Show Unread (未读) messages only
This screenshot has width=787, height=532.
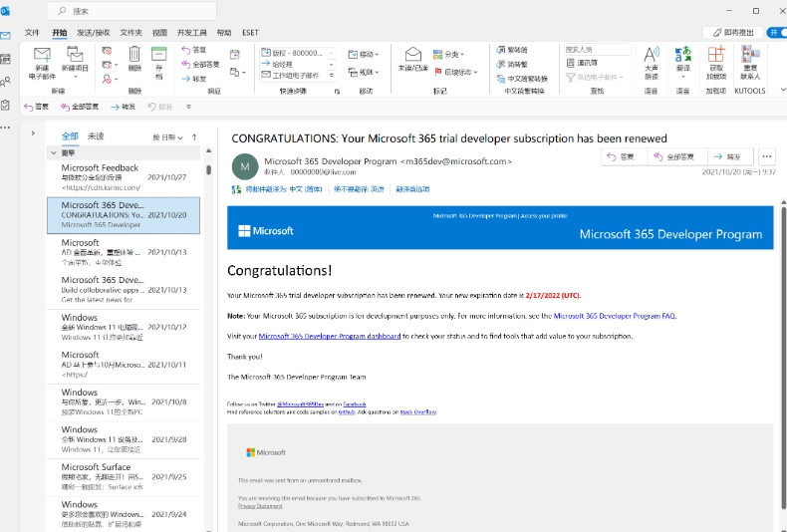96,136
